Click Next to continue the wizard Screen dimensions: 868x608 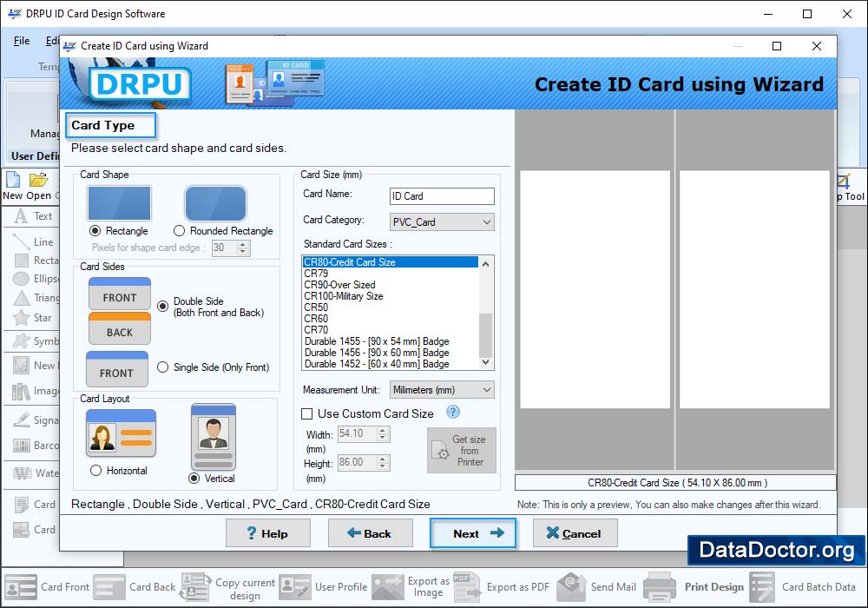pos(473,533)
